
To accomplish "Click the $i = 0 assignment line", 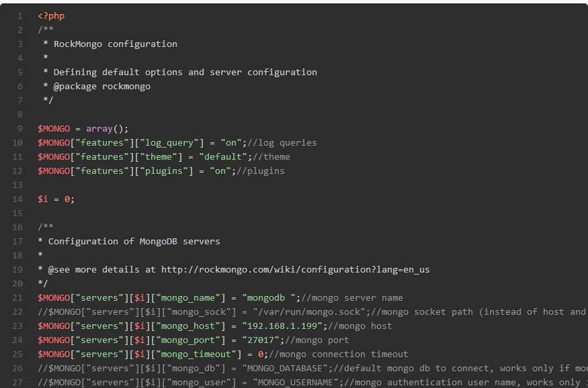I will pos(56,199).
